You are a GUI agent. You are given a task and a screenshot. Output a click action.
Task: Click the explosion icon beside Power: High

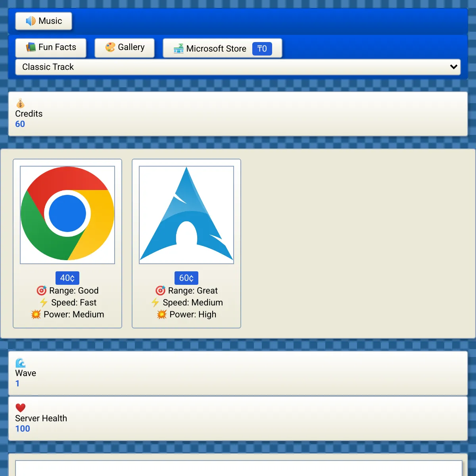pos(161,315)
